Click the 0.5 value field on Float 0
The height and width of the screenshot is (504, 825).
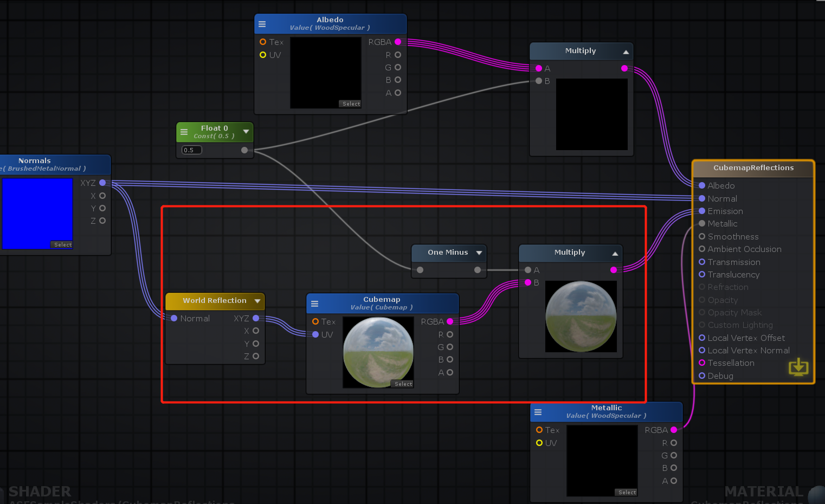[x=191, y=150]
